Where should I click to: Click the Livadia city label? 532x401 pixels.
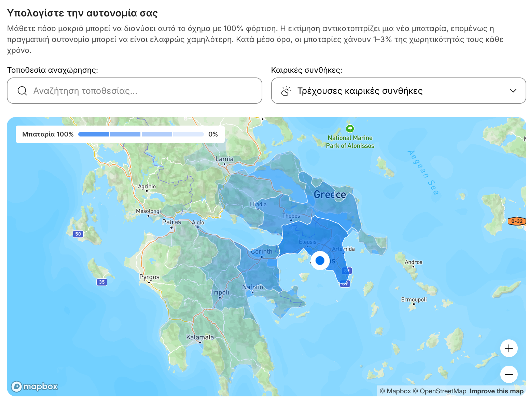coord(258,204)
